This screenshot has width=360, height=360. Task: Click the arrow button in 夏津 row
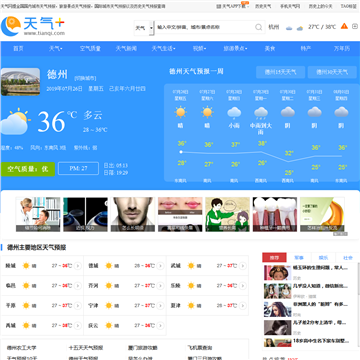tap(243, 305)
